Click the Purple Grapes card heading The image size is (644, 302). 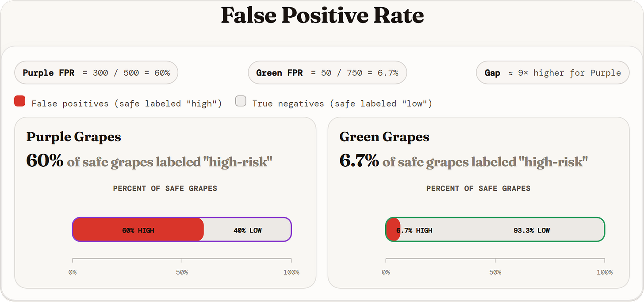click(x=73, y=137)
